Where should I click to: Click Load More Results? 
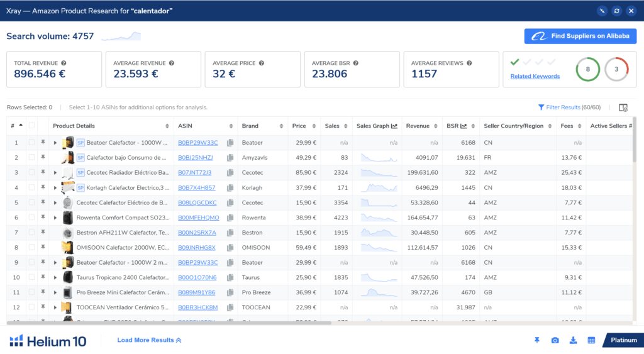[x=150, y=340]
